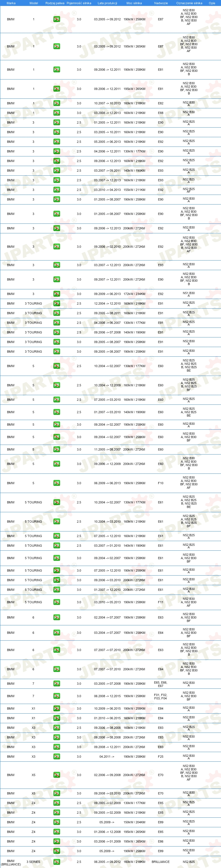Select the BMW (BRILLIANCE) brand cell

click(11, 862)
